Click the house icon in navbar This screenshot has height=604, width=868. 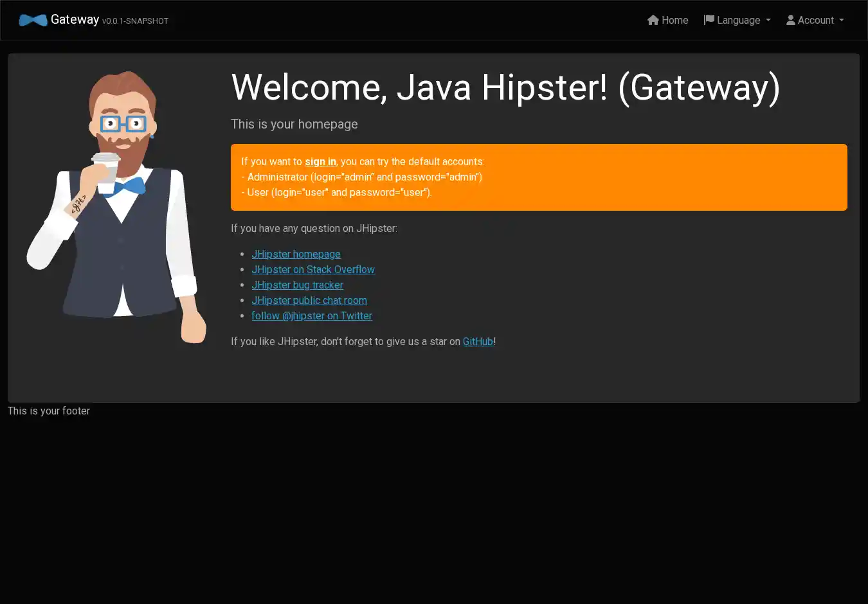click(653, 21)
